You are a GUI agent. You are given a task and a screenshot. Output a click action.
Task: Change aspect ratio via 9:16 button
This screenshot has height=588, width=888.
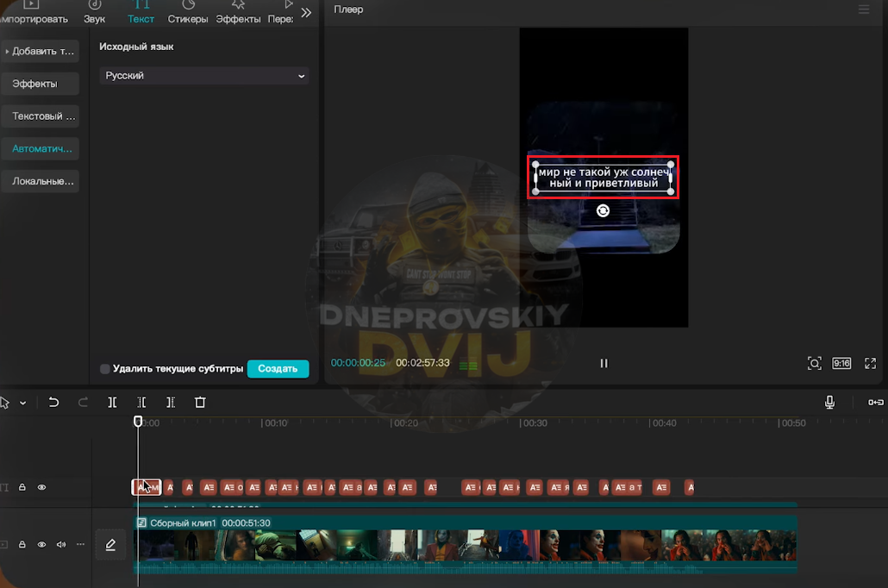pyautogui.click(x=841, y=363)
